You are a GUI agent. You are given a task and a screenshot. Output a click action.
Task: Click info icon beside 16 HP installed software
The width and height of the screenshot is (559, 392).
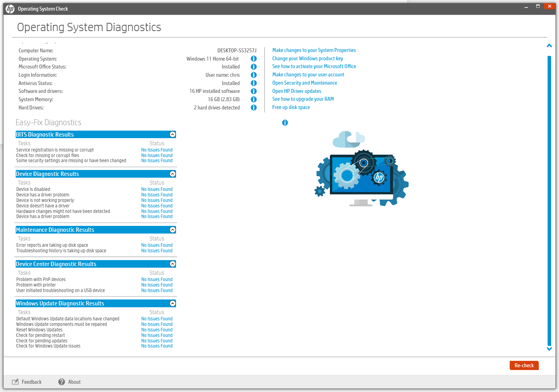[254, 91]
